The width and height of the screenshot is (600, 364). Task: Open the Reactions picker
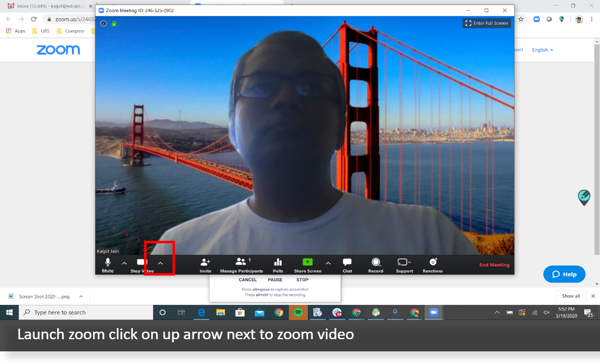433,265
